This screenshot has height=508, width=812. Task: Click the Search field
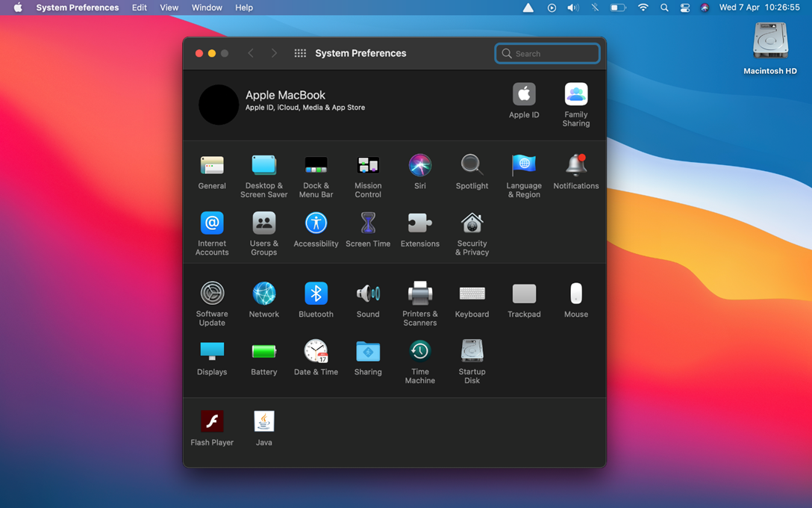[x=552, y=54]
